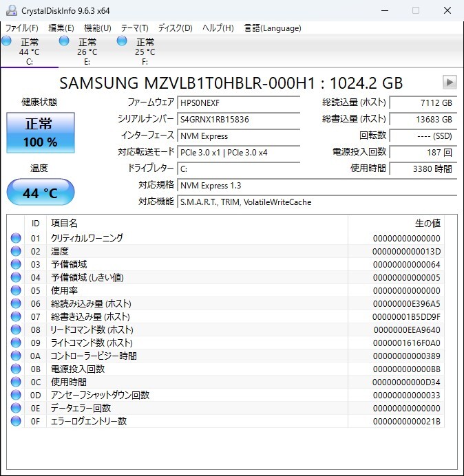
Task: Click status orb for 総読み込み量 (ホスト) row
Action: [16, 303]
